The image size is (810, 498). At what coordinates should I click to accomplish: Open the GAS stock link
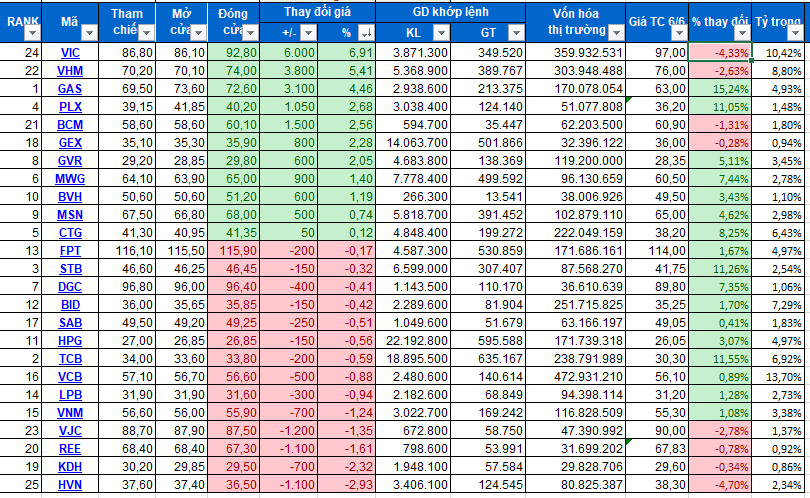click(x=70, y=89)
